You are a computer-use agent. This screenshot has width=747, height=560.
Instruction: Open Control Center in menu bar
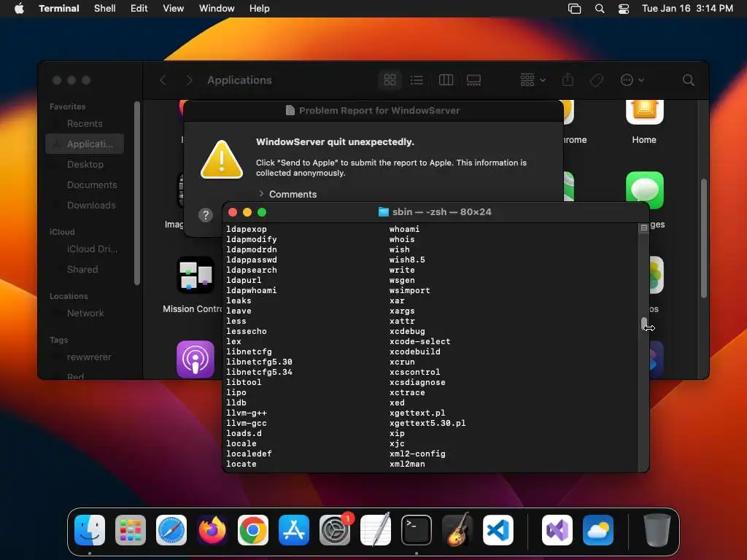coord(624,9)
